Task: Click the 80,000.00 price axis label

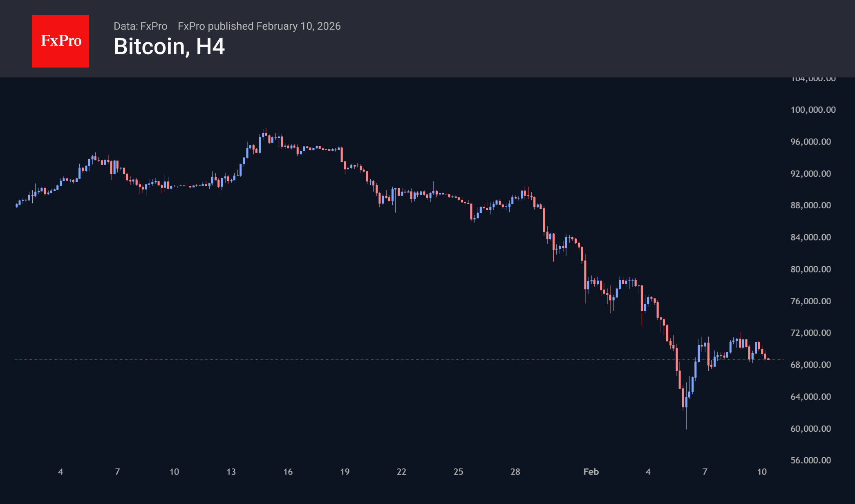Action: click(x=810, y=269)
